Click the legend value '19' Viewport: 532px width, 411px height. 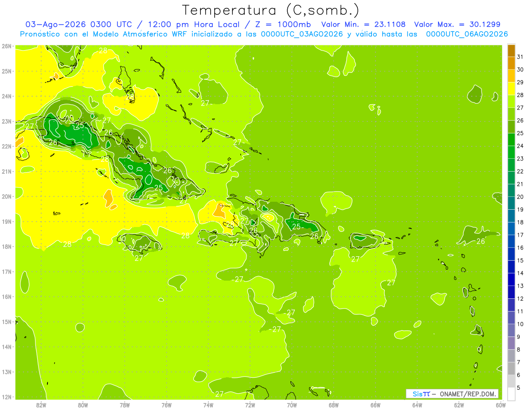point(520,209)
